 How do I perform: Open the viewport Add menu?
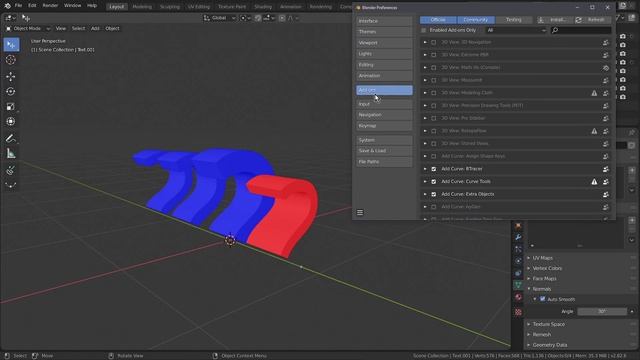[x=95, y=29]
